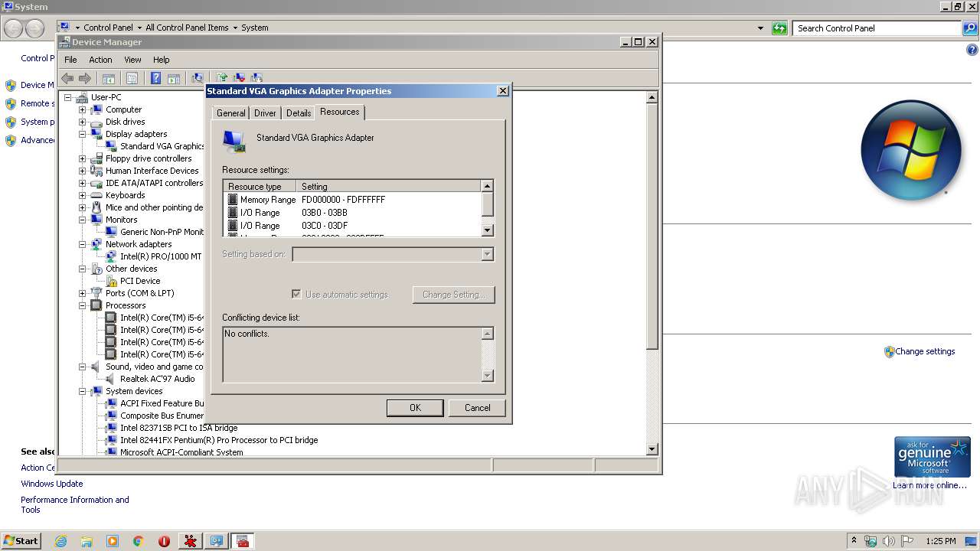Click the Forward arrow in Device Manager toolbar
This screenshot has width=980, height=551.
coord(85,78)
